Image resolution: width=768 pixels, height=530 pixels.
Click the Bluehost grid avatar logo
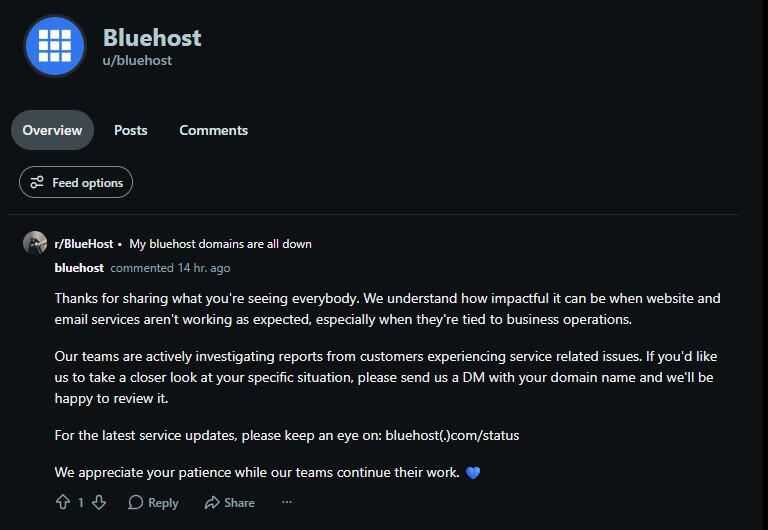55,46
